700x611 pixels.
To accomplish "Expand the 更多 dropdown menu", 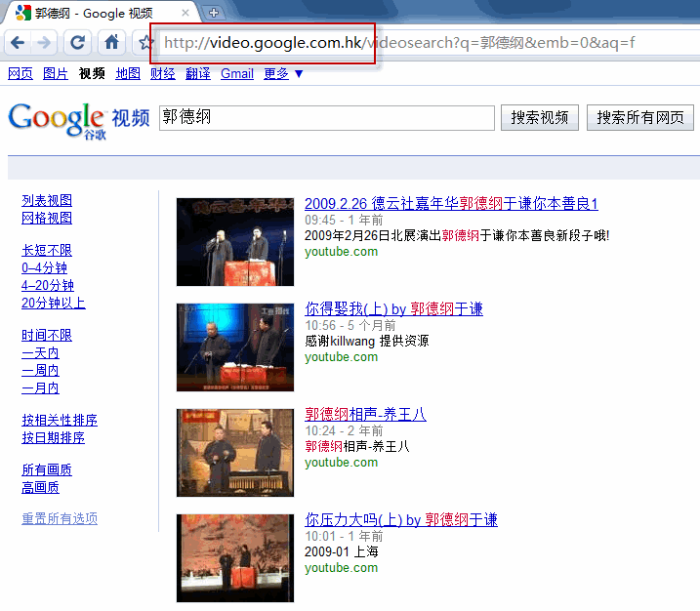I will pyautogui.click(x=283, y=73).
